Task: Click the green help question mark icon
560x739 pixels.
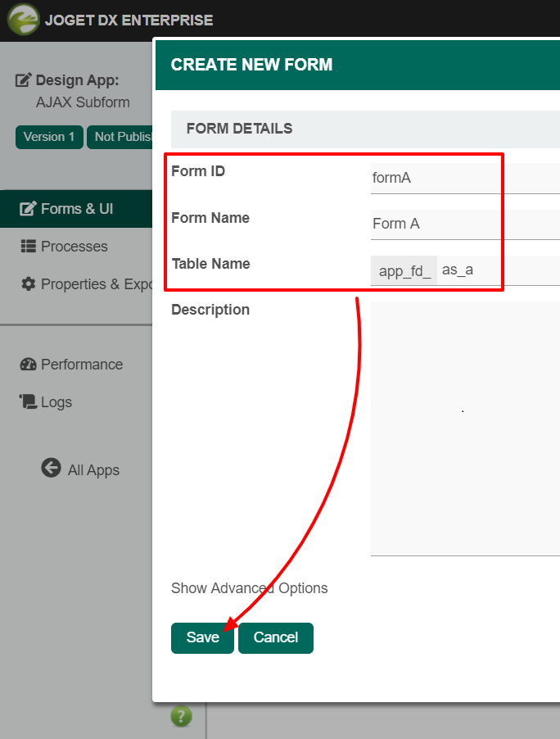Action: [x=181, y=716]
